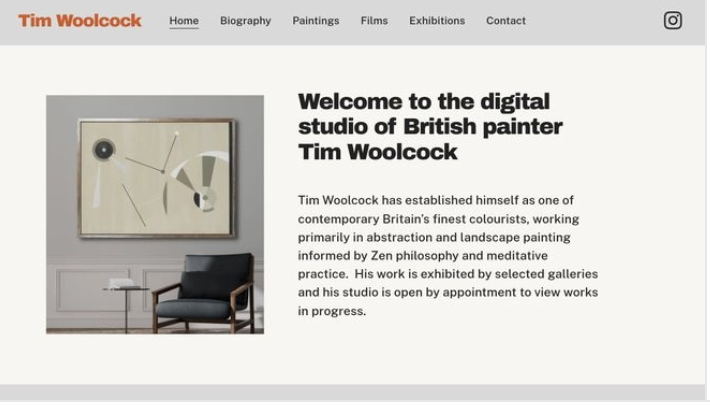The image size is (710, 406).
Task: Click the studio interior photo
Action: (x=155, y=214)
